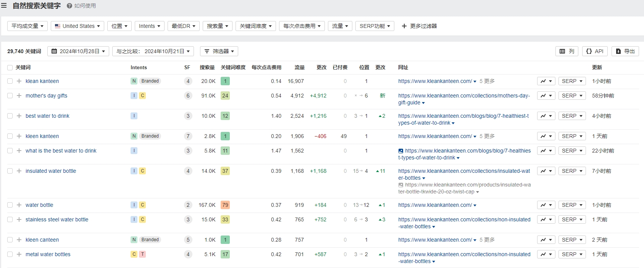Screen dimensions: 644x268
Task: Open trend chart for metal water bottles
Action: (x=546, y=254)
